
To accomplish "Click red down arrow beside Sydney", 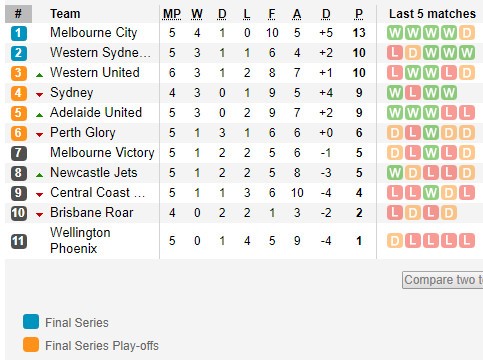I will click(x=39, y=95).
